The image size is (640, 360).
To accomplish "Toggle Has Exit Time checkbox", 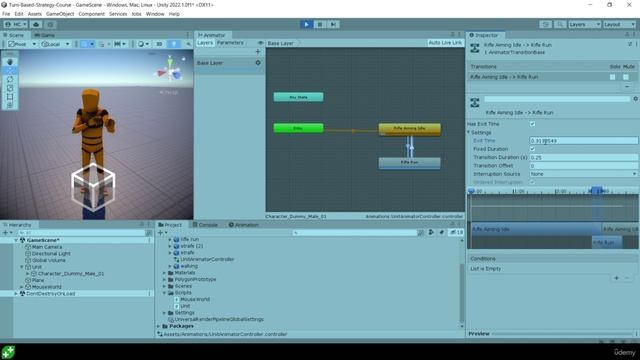I will (x=532, y=124).
